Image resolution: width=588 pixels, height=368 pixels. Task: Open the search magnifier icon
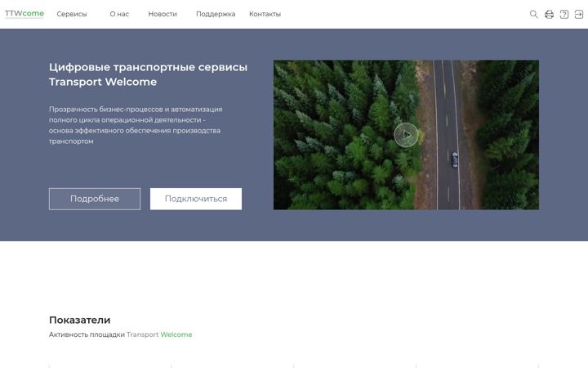click(x=533, y=14)
